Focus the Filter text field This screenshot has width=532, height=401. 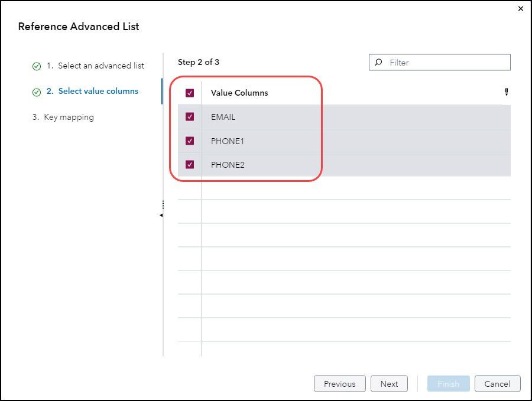[x=446, y=63]
